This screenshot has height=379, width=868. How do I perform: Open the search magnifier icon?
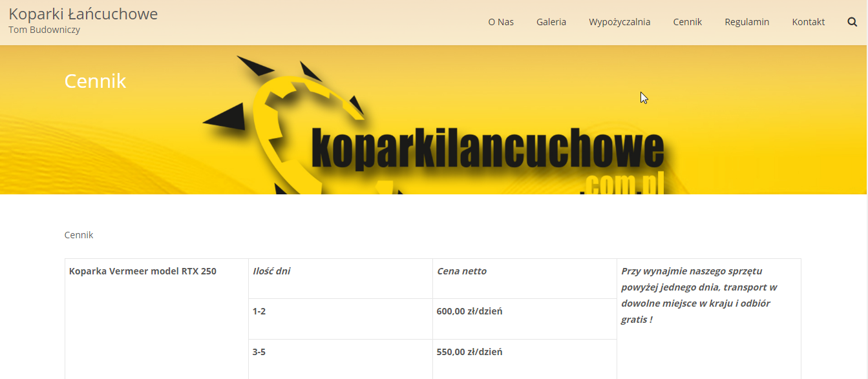point(852,22)
